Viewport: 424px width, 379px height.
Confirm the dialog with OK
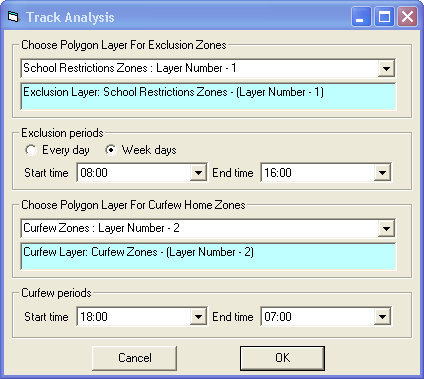282,358
